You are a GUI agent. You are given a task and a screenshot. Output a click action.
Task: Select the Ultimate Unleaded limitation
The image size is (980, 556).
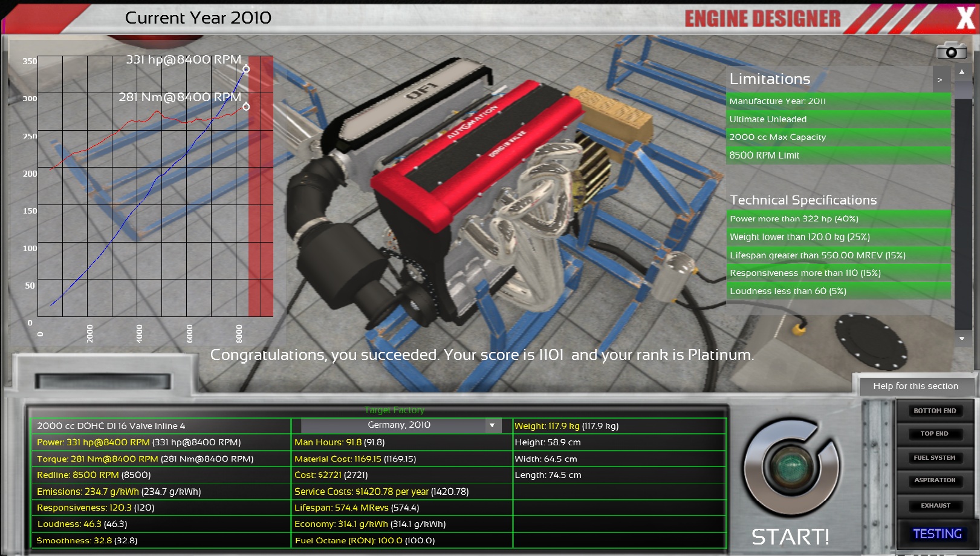[x=838, y=119]
